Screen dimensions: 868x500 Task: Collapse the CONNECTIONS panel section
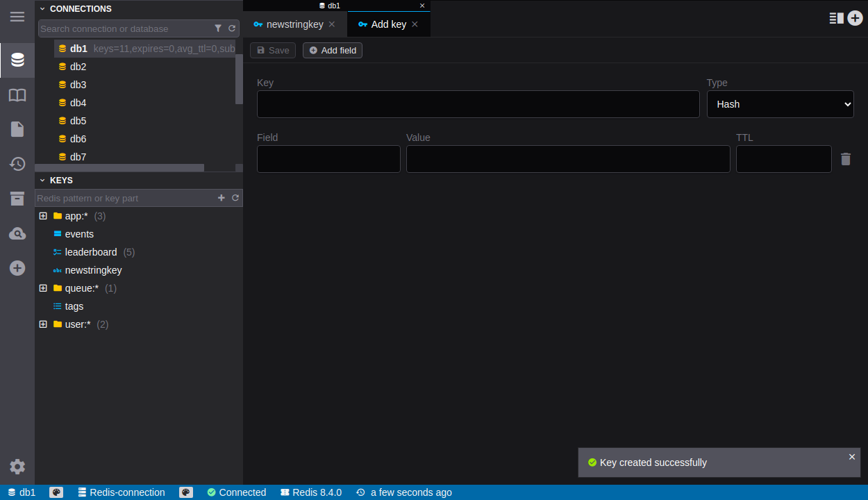point(42,9)
